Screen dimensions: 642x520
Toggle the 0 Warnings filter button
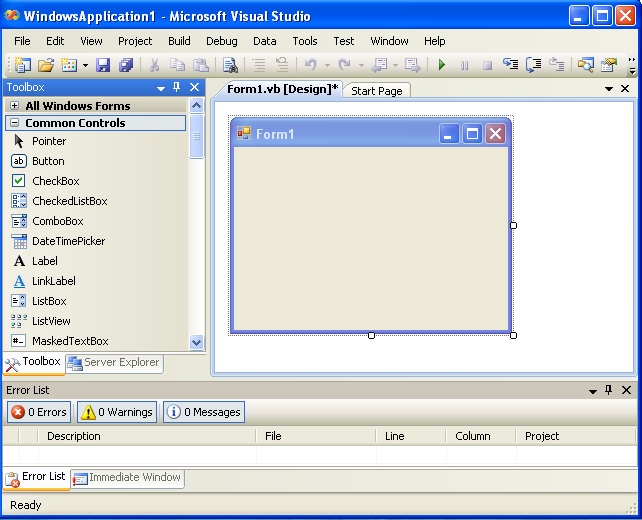(x=117, y=412)
